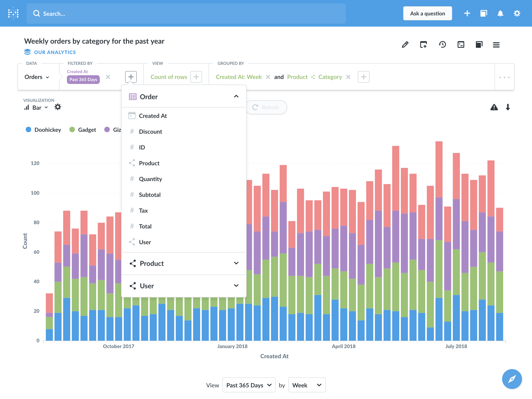Expand the User section in data picker
Viewport: 532px width, 399px height.
coord(236,285)
